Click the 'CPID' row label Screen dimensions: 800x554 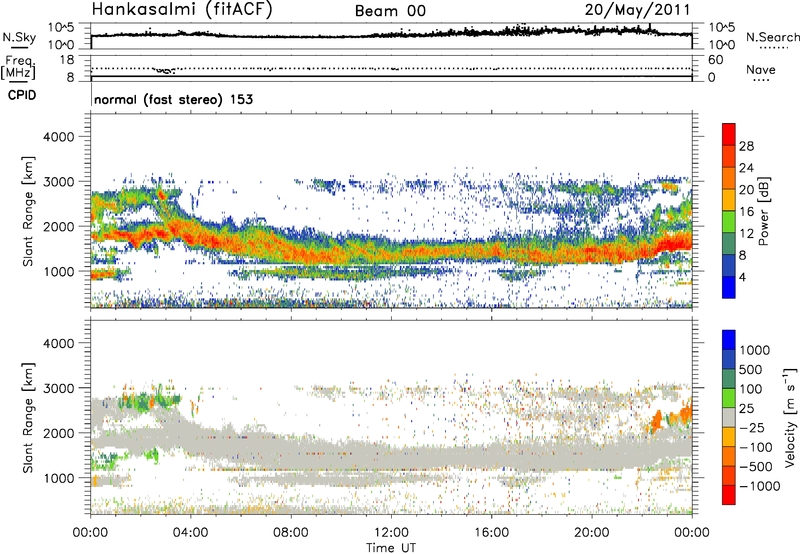click(22, 95)
